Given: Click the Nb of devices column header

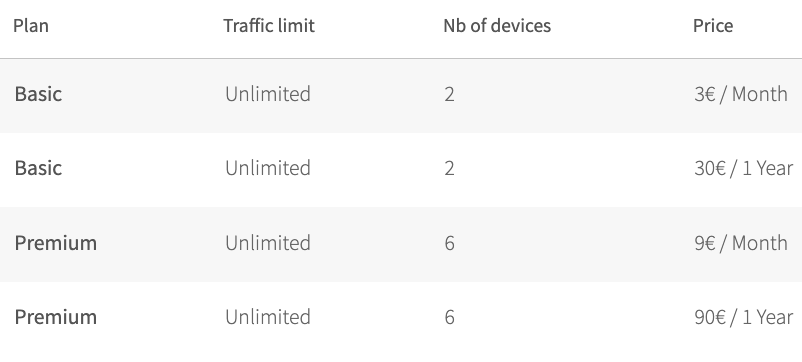Looking at the screenshot, I should pyautogui.click(x=497, y=26).
